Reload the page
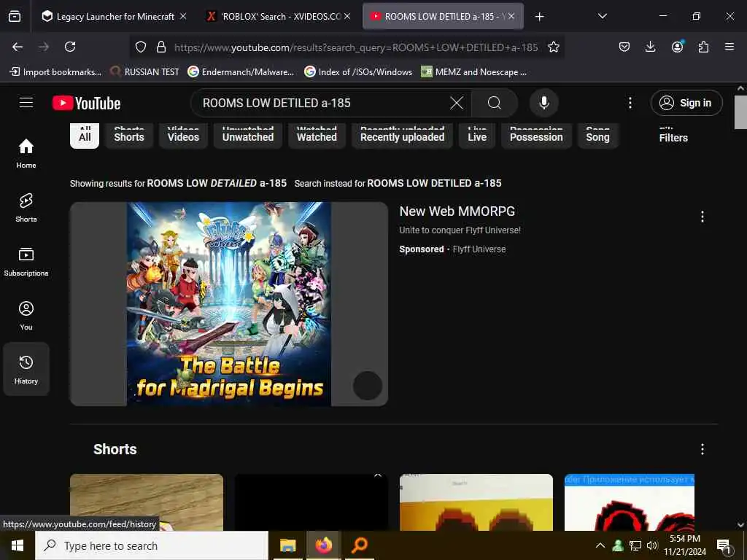This screenshot has height=560, width=747. (x=70, y=47)
